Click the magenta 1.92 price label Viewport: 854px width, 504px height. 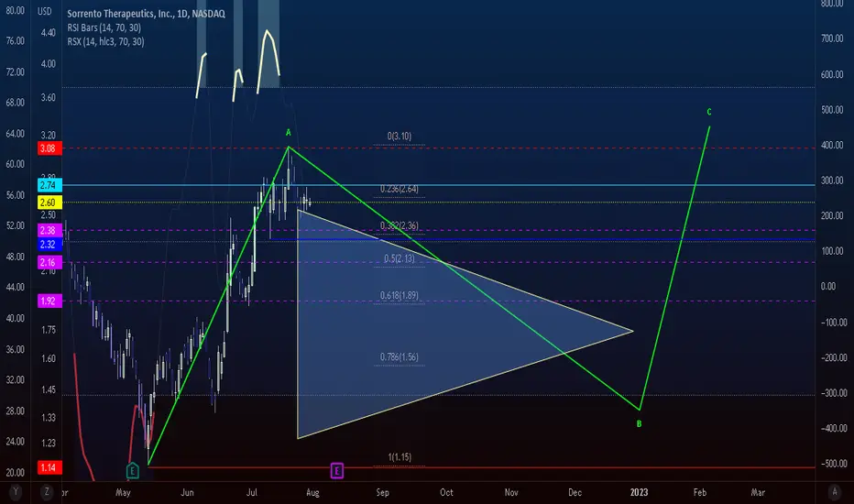click(x=49, y=301)
